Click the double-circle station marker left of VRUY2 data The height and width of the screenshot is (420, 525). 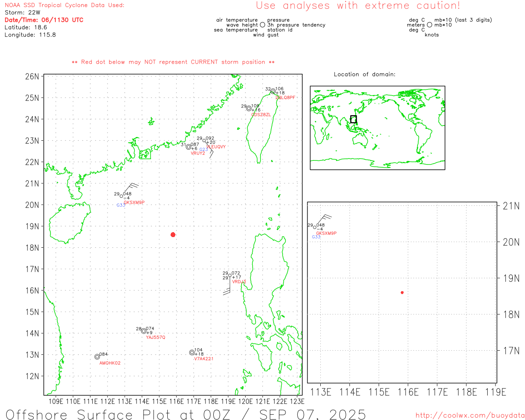click(188, 147)
